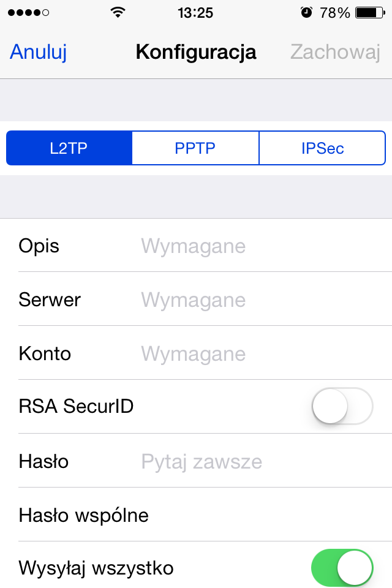Focus the Opis input field
Screen dimensions: 392x588
point(263,246)
